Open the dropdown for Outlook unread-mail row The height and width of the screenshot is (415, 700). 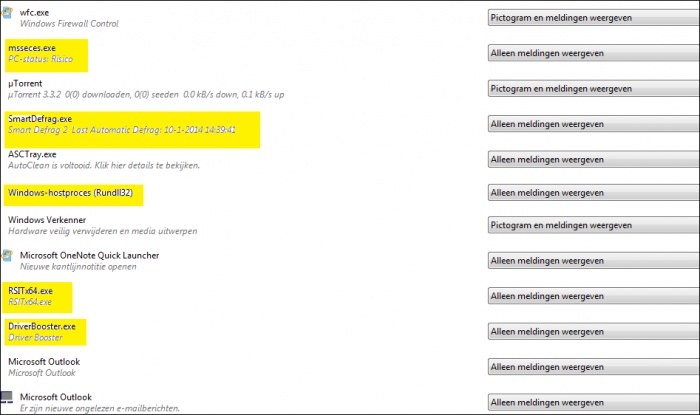tap(594, 402)
